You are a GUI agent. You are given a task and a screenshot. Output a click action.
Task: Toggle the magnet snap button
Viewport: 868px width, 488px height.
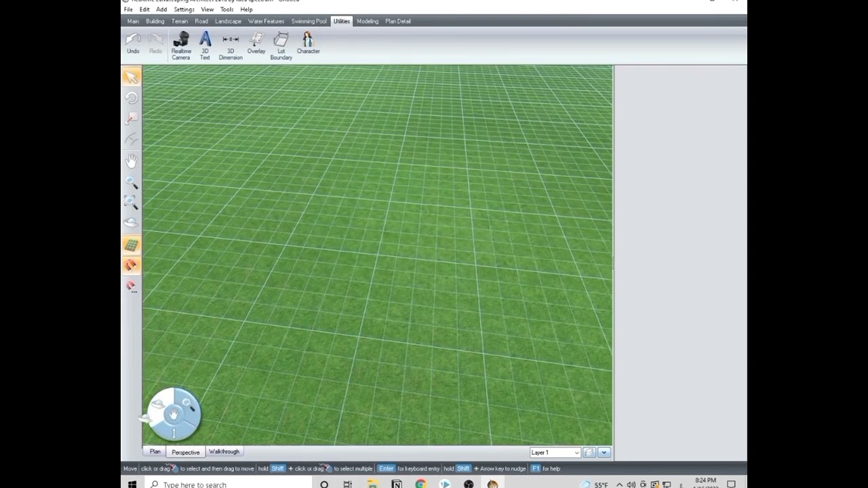pyautogui.click(x=132, y=265)
